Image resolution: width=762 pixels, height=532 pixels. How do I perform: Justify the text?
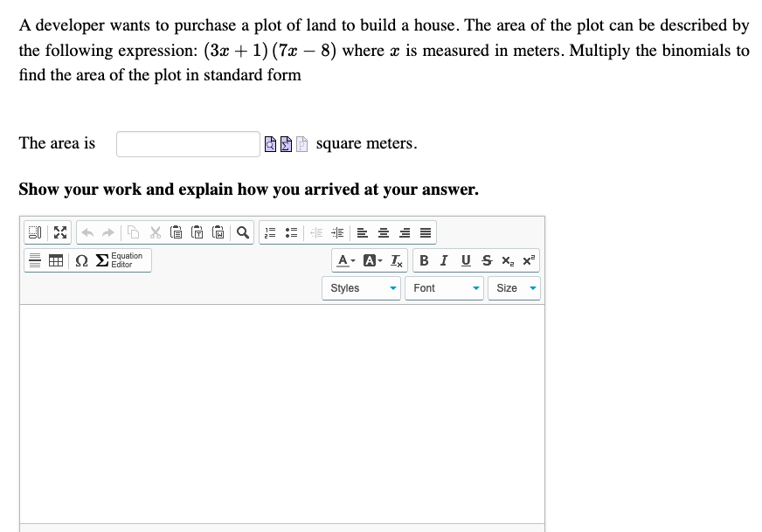(426, 232)
